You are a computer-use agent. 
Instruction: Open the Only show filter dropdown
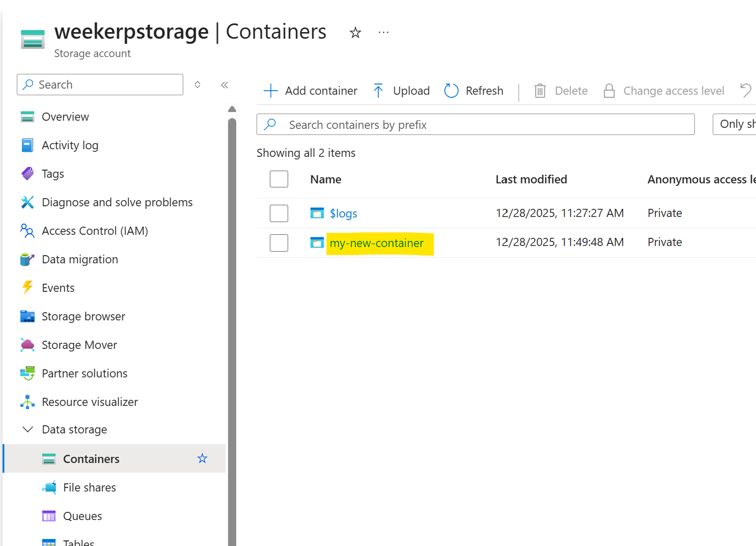736,124
